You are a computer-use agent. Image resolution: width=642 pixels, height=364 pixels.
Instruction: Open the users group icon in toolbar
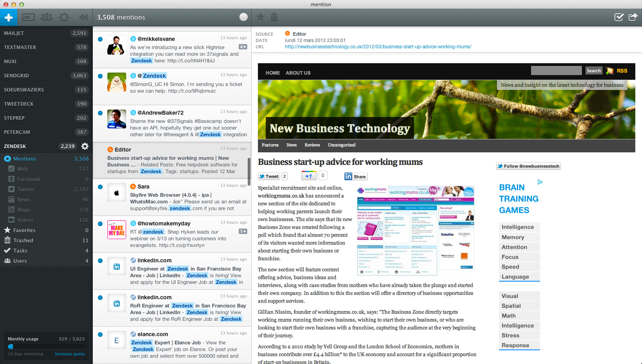click(46, 17)
